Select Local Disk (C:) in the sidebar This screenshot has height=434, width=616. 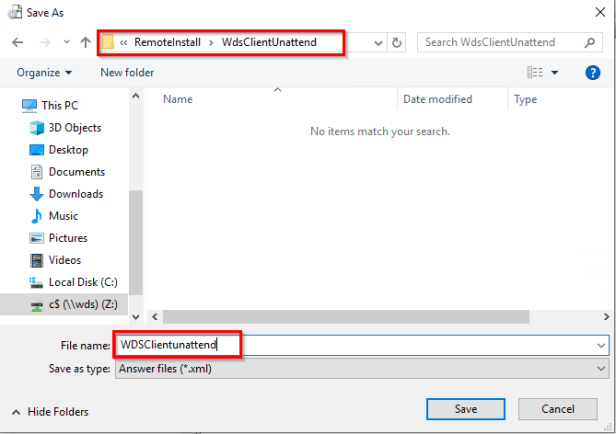(84, 282)
